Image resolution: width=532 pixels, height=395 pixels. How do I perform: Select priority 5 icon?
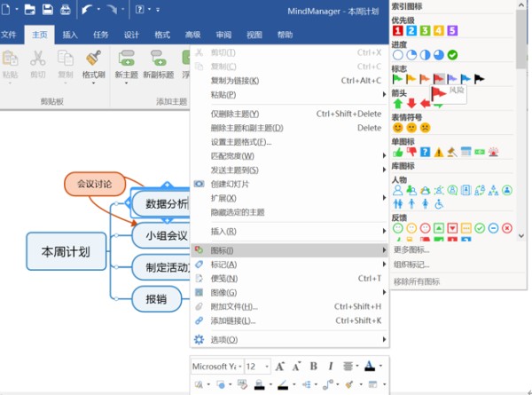(452, 30)
